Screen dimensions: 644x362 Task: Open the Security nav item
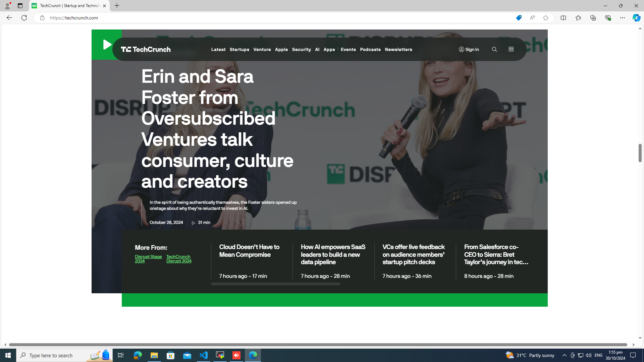tap(301, 49)
